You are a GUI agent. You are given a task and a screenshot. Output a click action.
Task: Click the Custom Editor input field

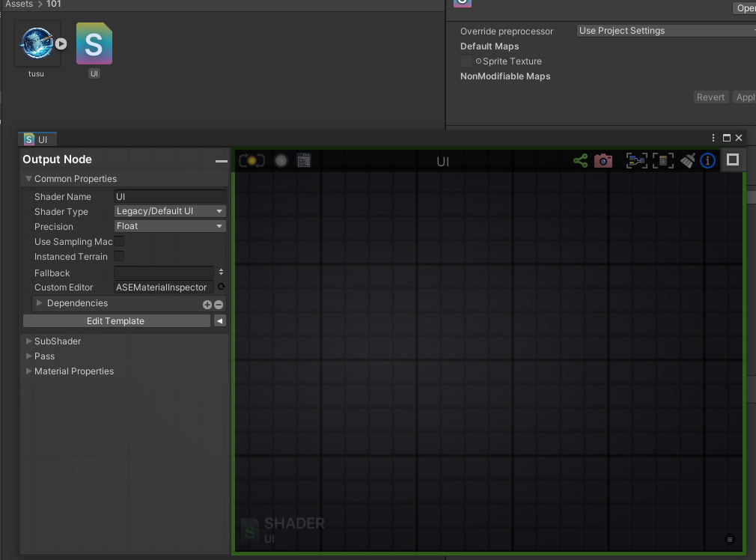click(164, 287)
